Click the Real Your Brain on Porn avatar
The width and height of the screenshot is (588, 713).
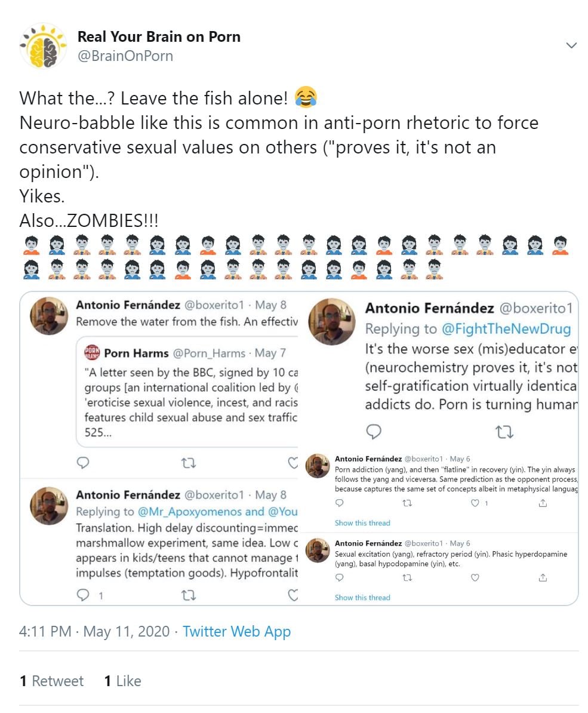(x=43, y=46)
